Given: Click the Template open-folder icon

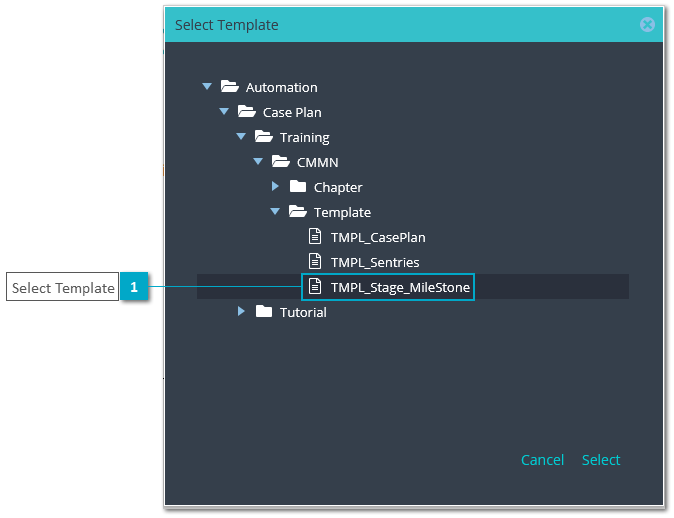Looking at the screenshot, I should coord(297,211).
